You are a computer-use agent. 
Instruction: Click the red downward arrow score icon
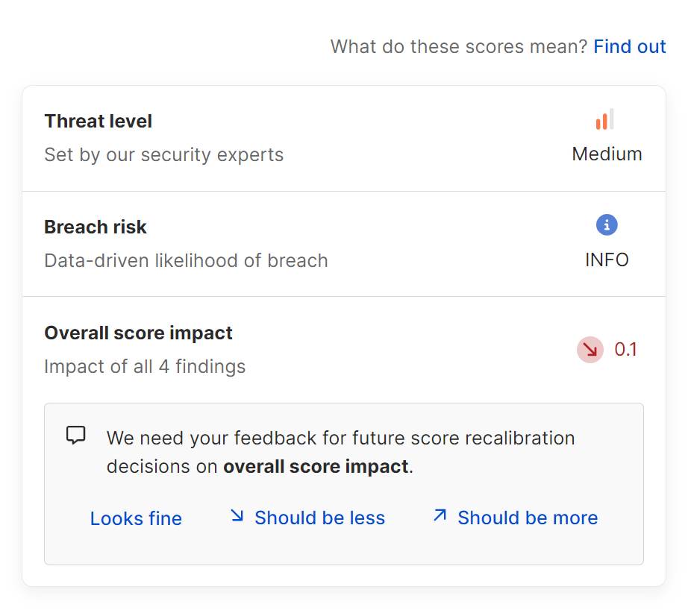pyautogui.click(x=590, y=350)
